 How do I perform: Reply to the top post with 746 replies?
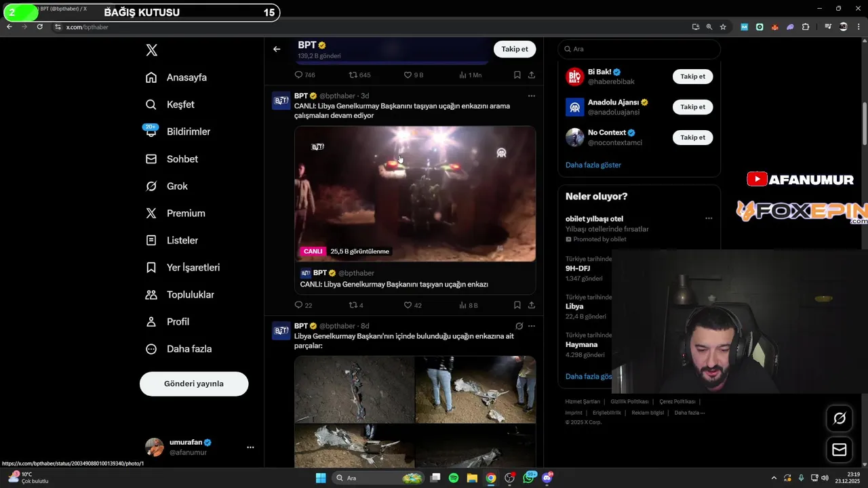coord(304,75)
